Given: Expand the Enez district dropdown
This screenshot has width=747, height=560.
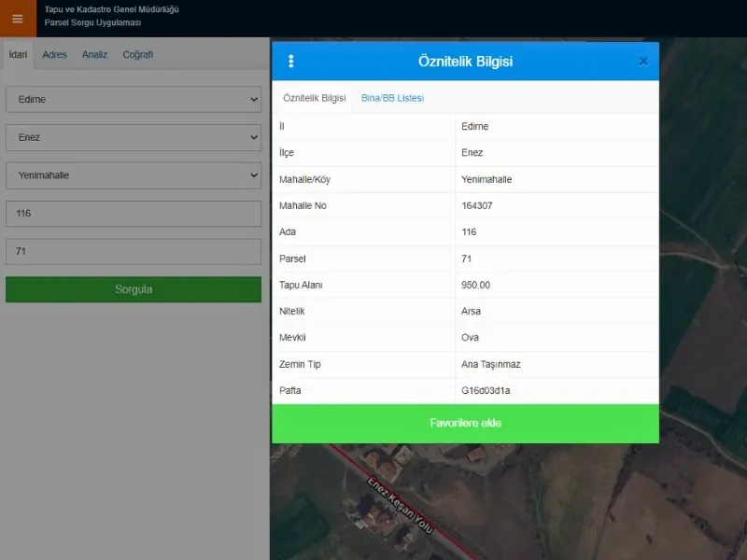Looking at the screenshot, I should [x=134, y=137].
